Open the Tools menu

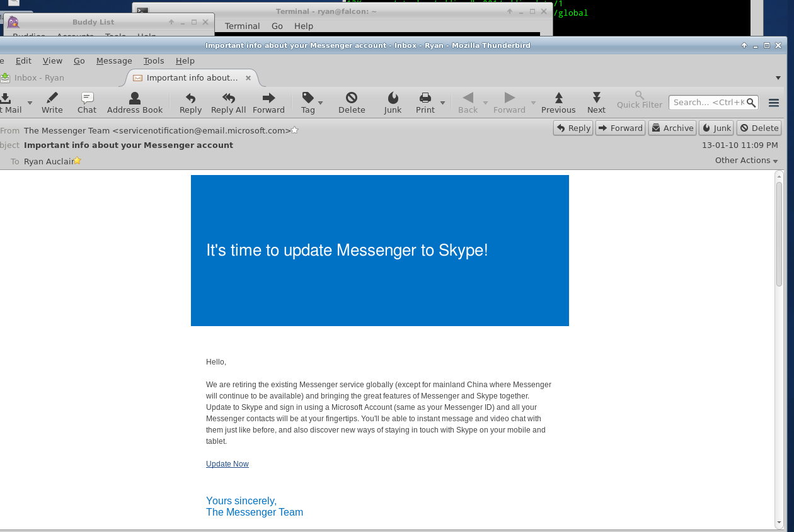[x=153, y=61]
